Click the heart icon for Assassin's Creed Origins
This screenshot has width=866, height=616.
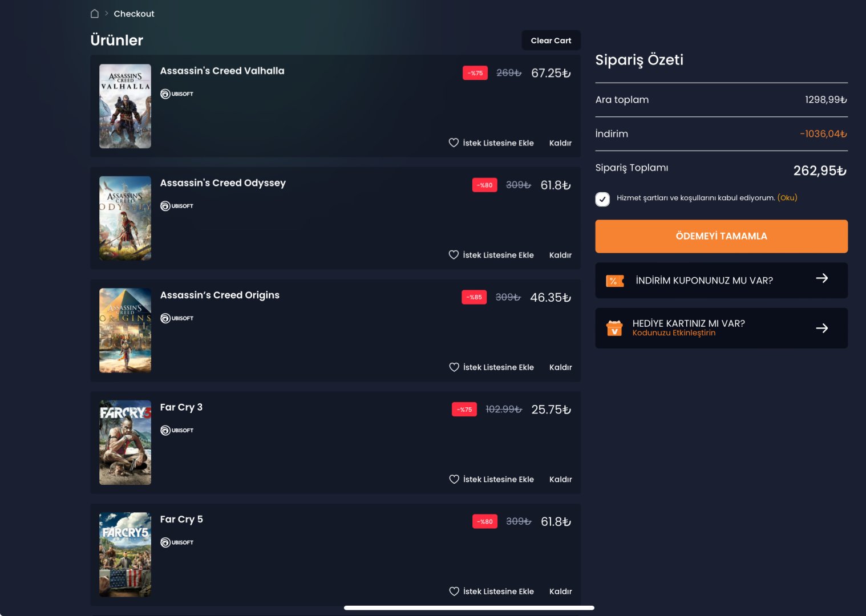(x=454, y=367)
